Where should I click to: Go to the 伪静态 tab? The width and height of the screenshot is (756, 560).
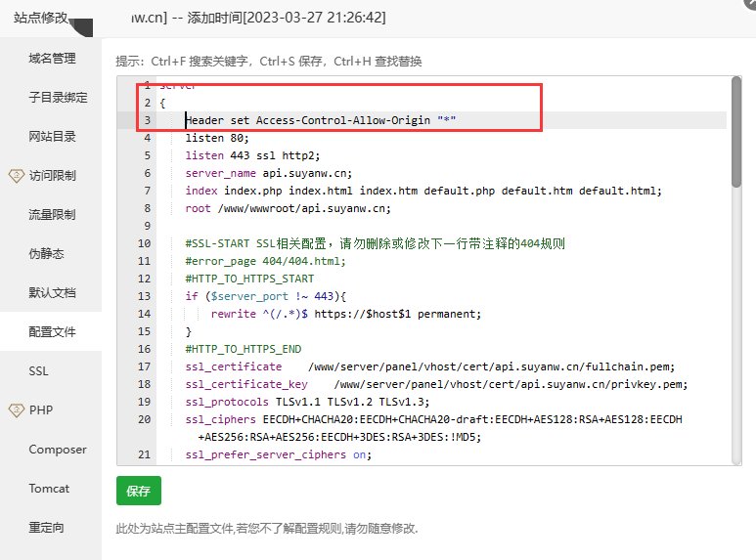[45, 254]
